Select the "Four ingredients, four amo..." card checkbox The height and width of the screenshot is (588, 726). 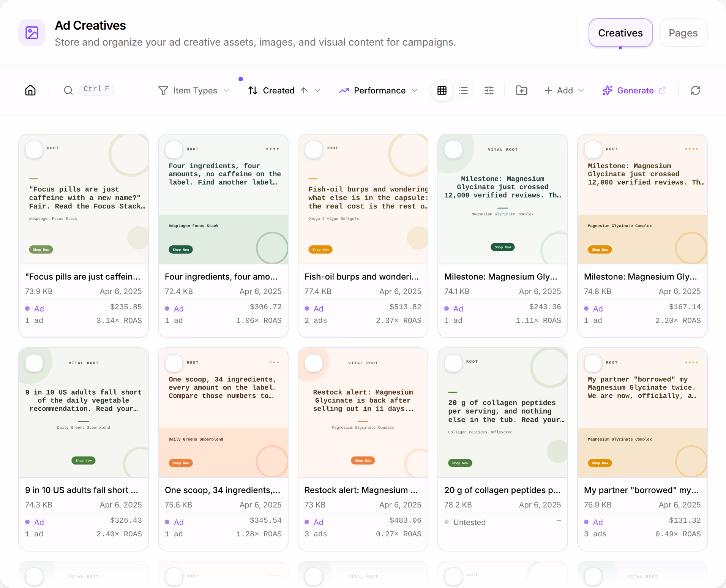pos(174,150)
